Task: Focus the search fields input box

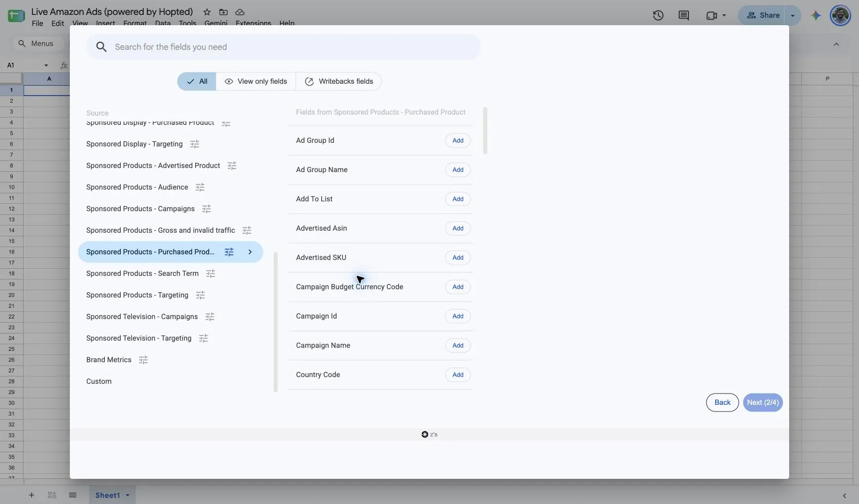Action: pos(284,47)
